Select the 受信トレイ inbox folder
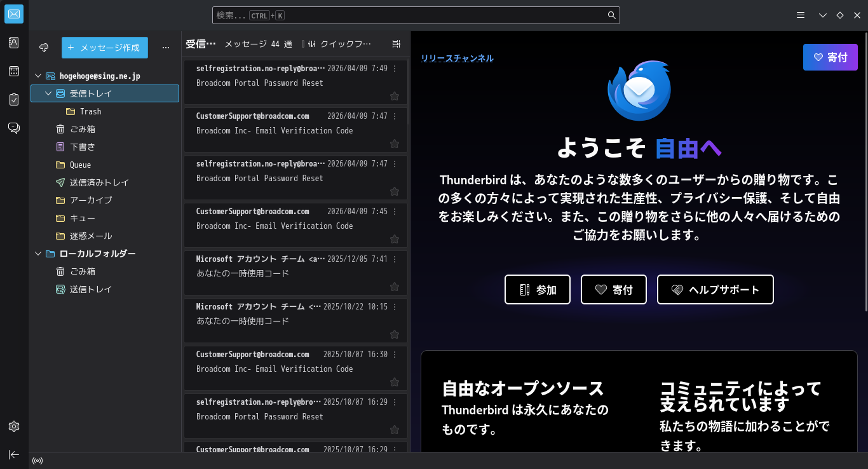 coord(105,93)
